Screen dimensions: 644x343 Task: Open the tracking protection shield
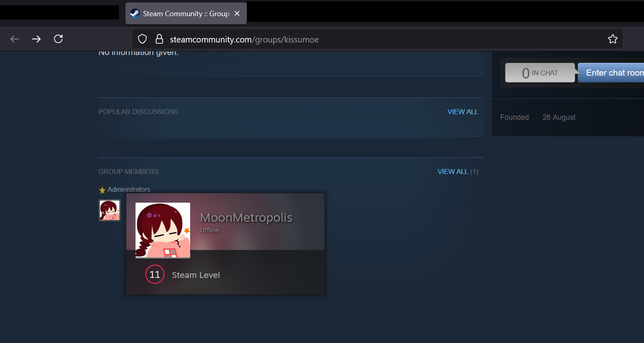(x=142, y=39)
